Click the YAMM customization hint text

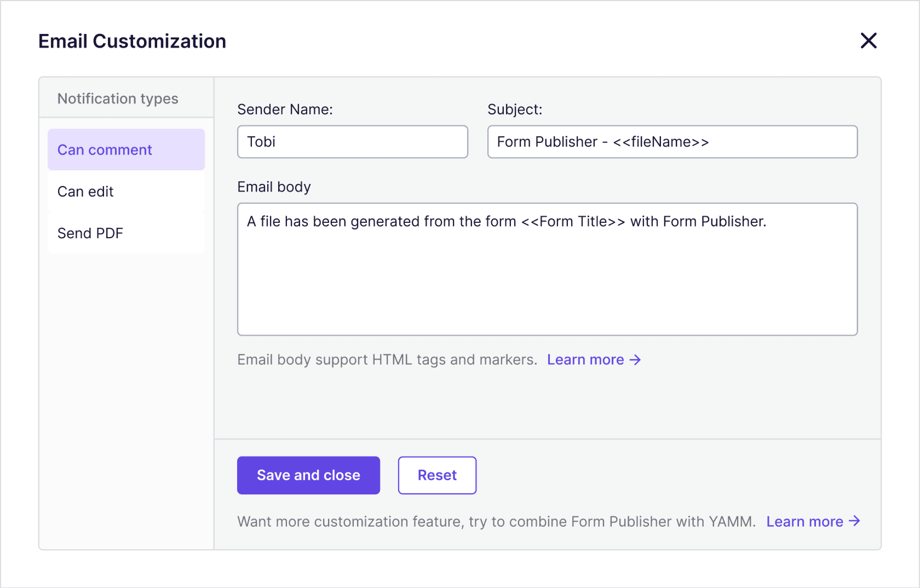[x=496, y=522]
